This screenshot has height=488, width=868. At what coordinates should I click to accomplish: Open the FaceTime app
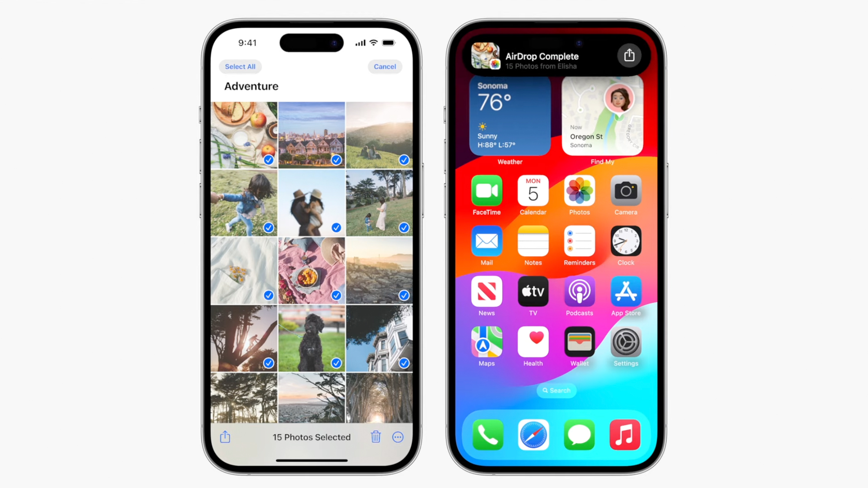(x=487, y=191)
